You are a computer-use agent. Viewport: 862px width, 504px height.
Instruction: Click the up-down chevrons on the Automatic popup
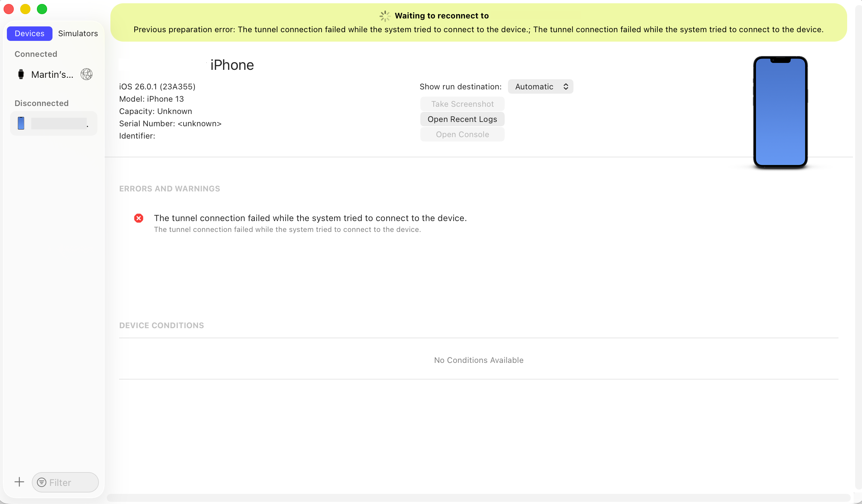coord(565,86)
